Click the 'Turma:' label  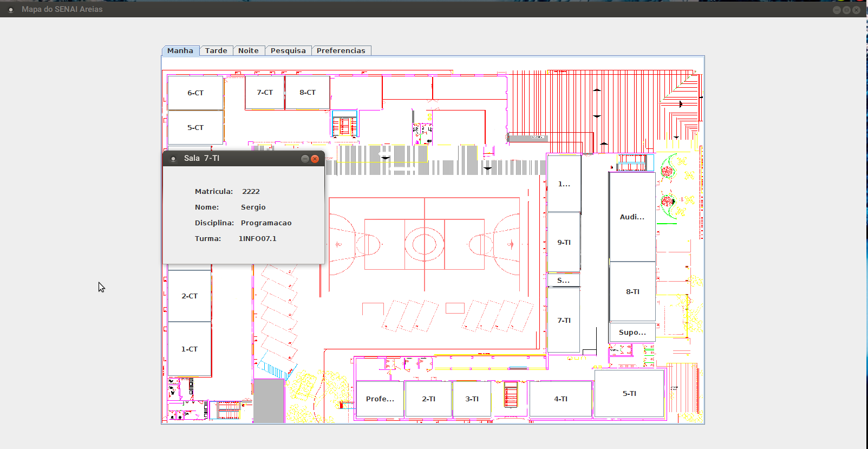[x=208, y=238]
